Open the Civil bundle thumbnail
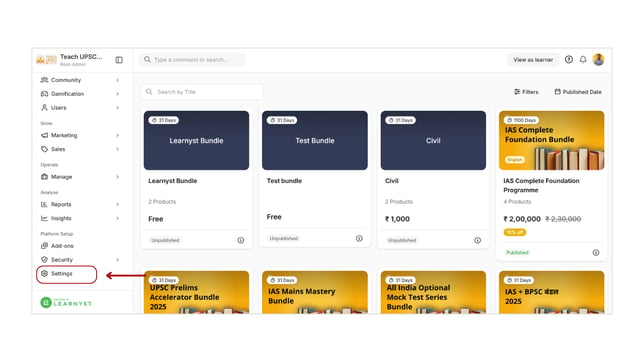 (433, 140)
